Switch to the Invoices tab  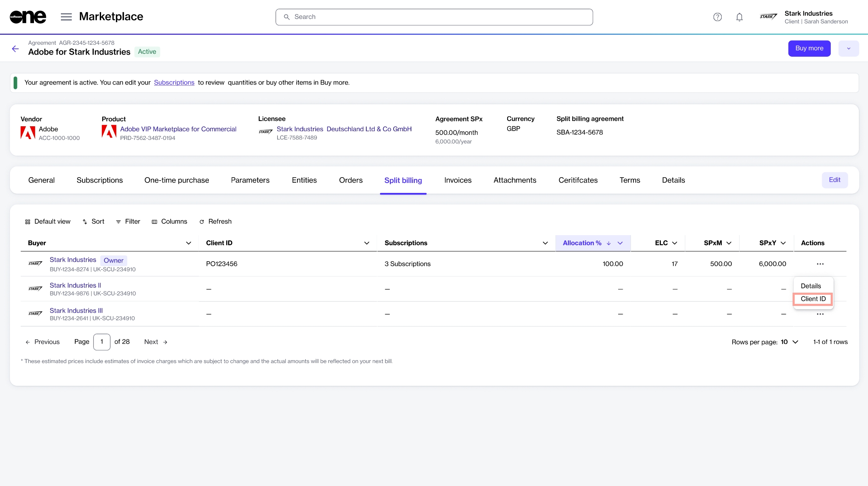coord(457,180)
